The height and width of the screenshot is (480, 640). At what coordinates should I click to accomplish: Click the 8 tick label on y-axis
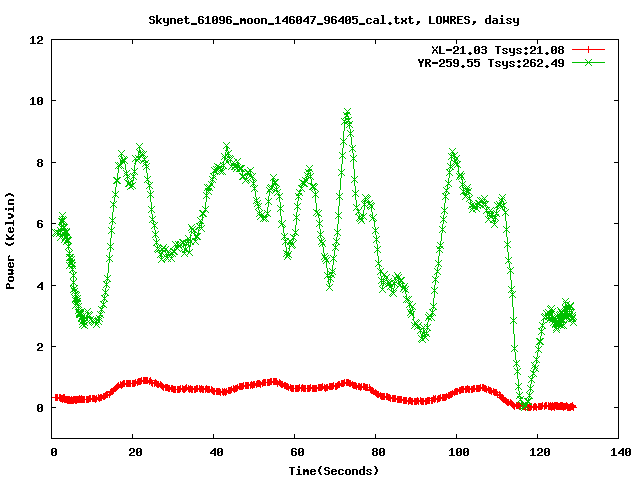tap(38, 163)
